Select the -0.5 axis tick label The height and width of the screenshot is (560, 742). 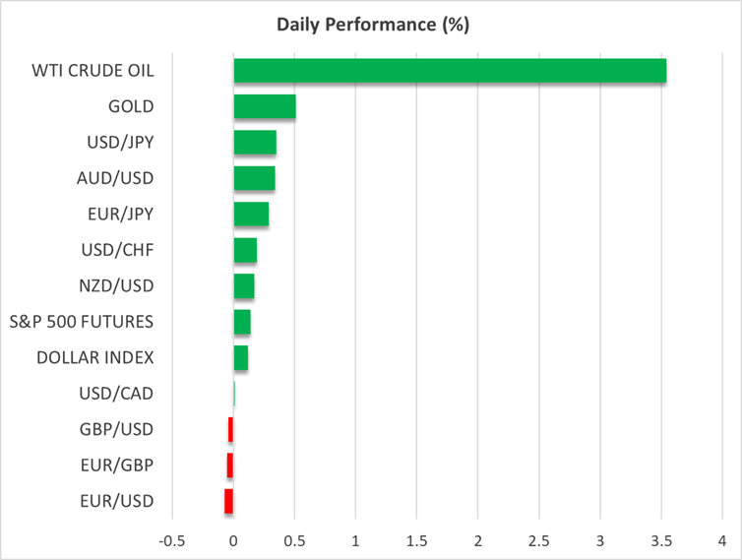coord(172,540)
